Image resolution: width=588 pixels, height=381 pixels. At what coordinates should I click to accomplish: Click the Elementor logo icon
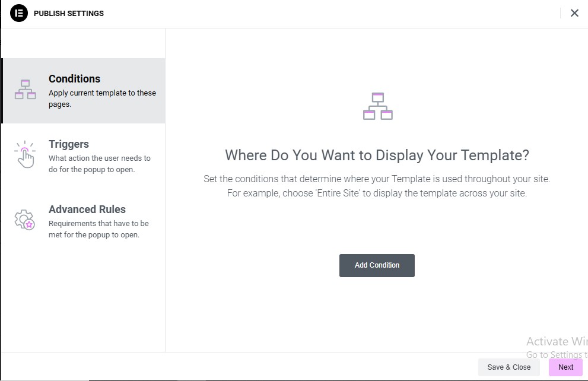(19, 13)
